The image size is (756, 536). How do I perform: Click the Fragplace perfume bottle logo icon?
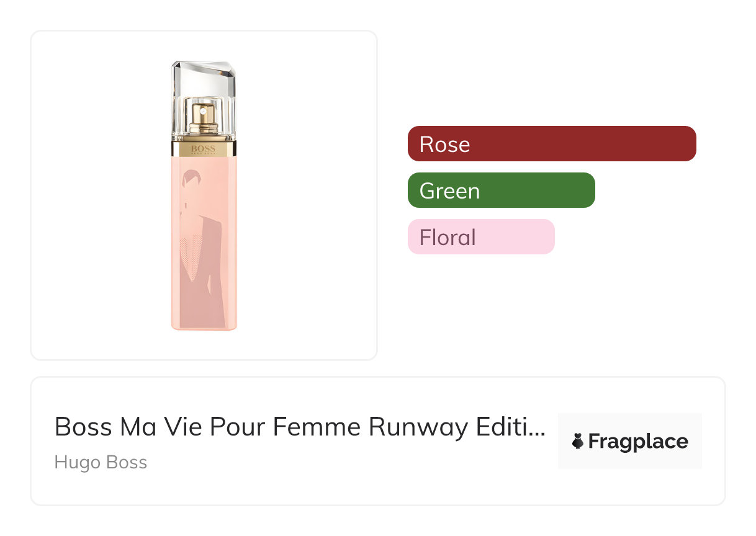[578, 442]
